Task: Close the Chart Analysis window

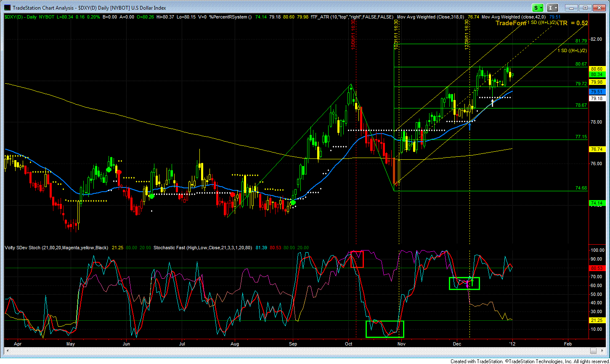Action: [598, 8]
